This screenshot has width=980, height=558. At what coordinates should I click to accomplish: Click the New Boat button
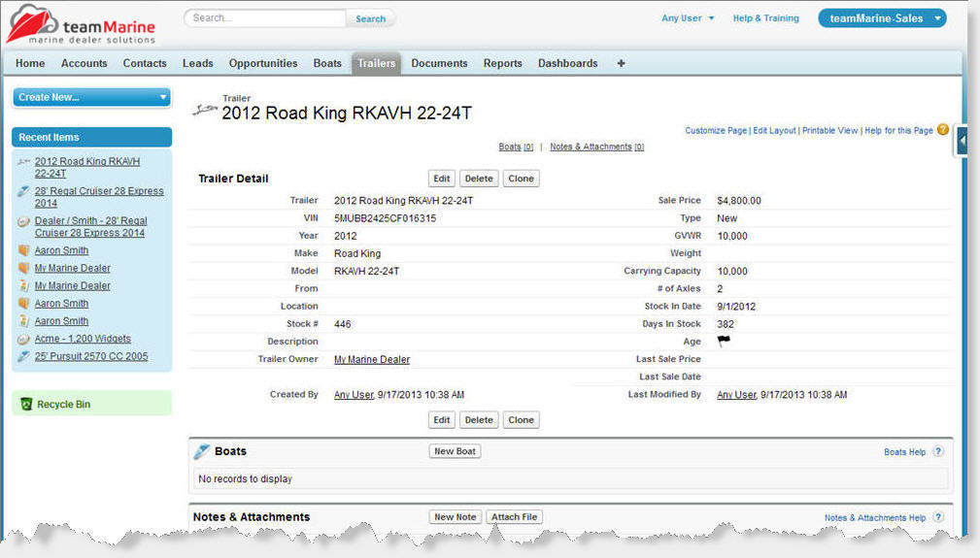(455, 451)
